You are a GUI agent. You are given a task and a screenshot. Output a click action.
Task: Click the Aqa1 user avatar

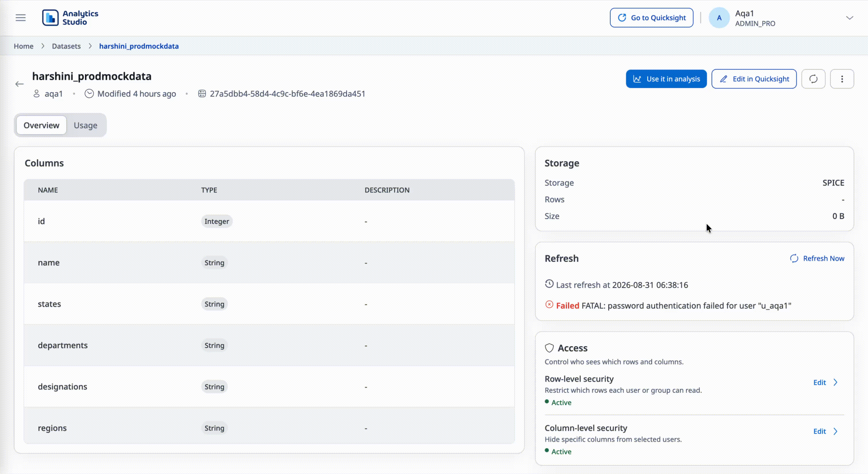click(719, 18)
